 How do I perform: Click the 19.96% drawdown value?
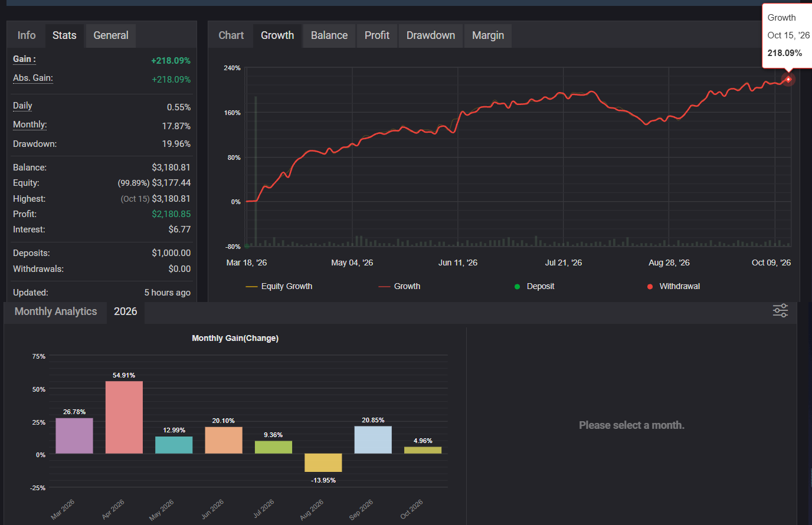pyautogui.click(x=176, y=144)
